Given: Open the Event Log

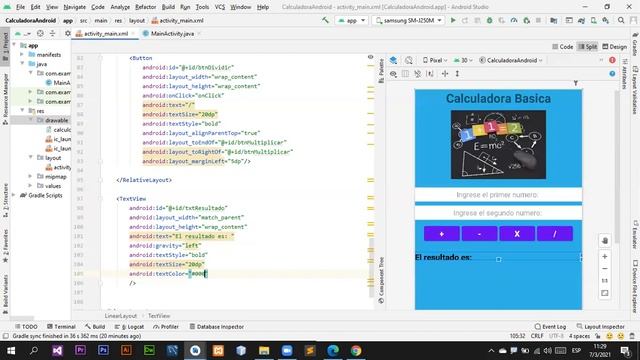Looking at the screenshot, I should point(550,327).
